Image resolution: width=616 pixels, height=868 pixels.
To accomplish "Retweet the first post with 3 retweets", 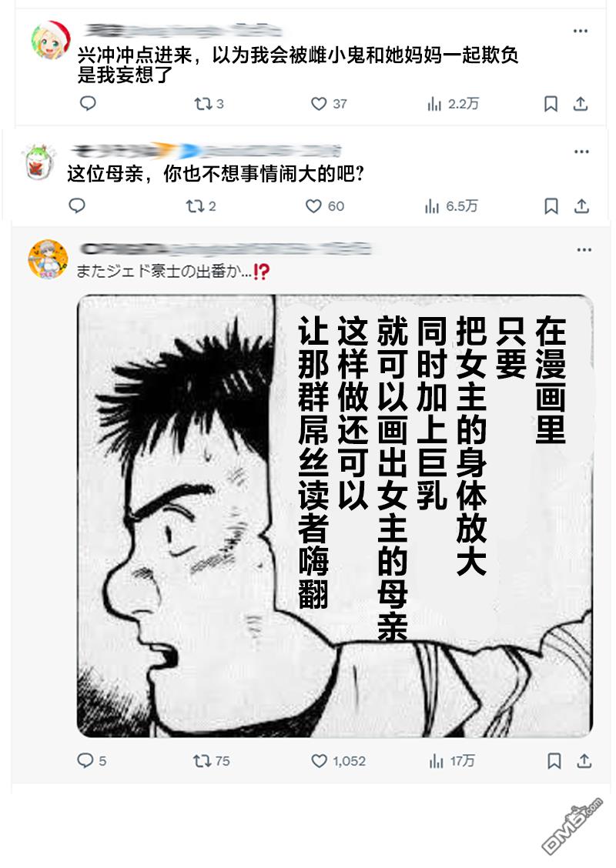I will pyautogui.click(x=209, y=104).
